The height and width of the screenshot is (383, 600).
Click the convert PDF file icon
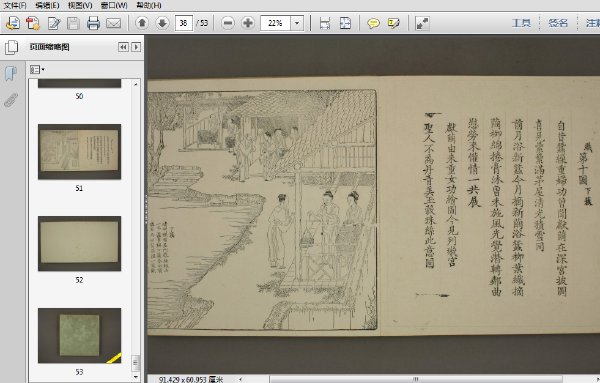(33, 23)
